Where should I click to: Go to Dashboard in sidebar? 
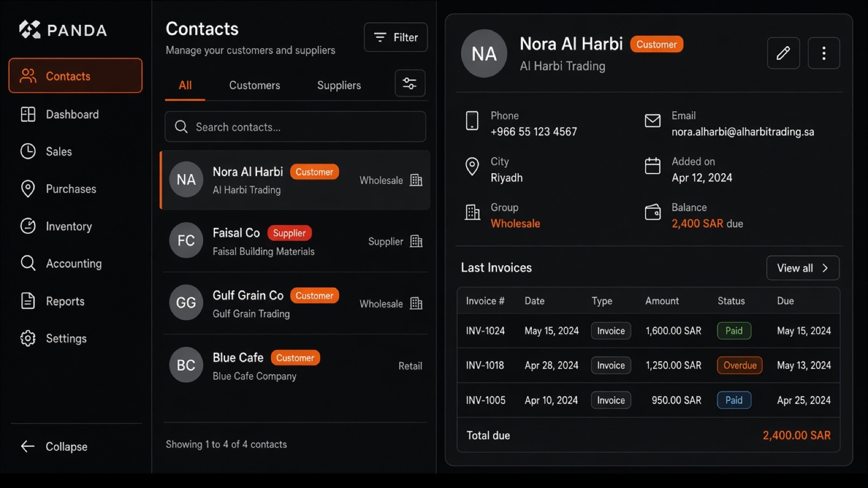pos(75,114)
